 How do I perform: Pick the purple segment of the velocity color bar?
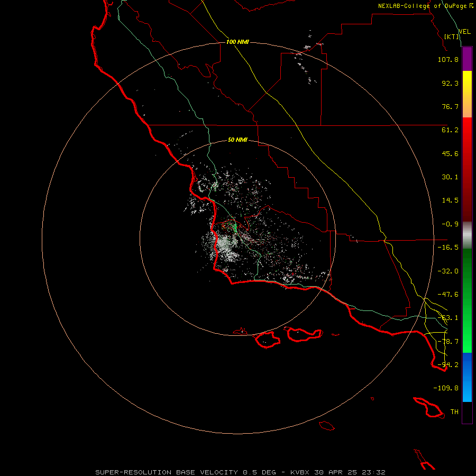tap(467, 59)
